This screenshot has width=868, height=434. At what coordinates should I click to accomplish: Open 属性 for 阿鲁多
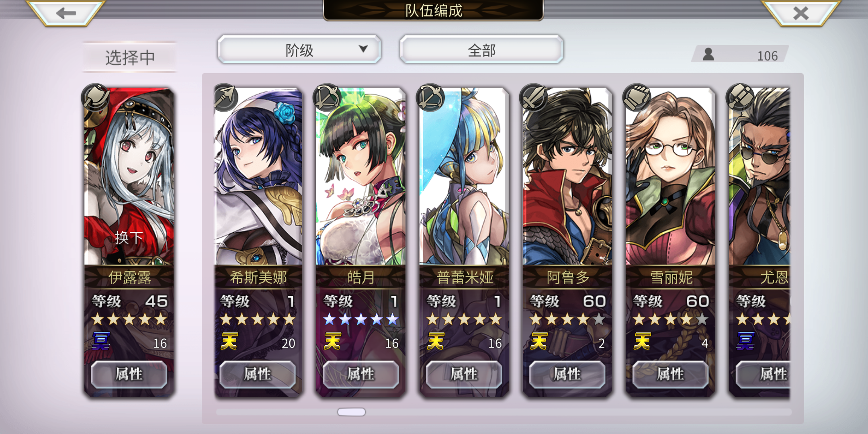tap(567, 374)
